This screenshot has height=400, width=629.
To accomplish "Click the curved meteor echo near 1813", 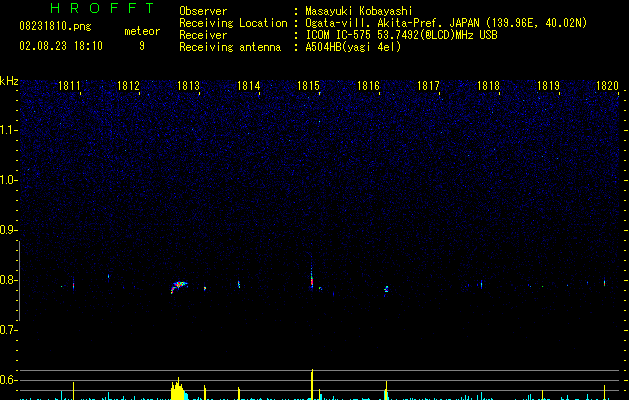I will click(x=179, y=287).
